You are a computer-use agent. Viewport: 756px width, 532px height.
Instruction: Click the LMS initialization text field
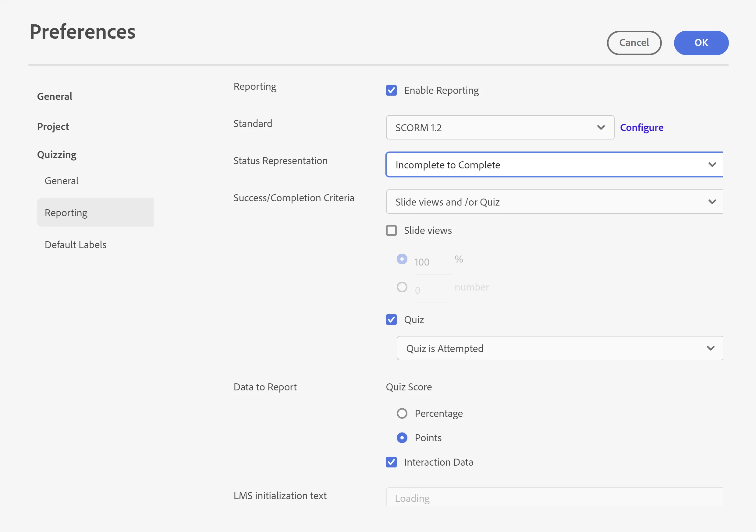554,498
